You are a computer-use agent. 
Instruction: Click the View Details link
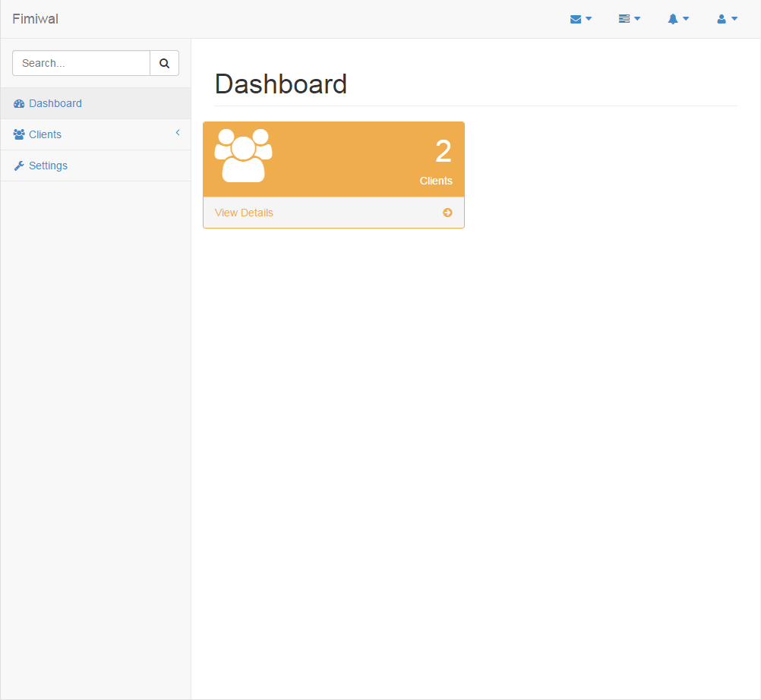tap(244, 213)
